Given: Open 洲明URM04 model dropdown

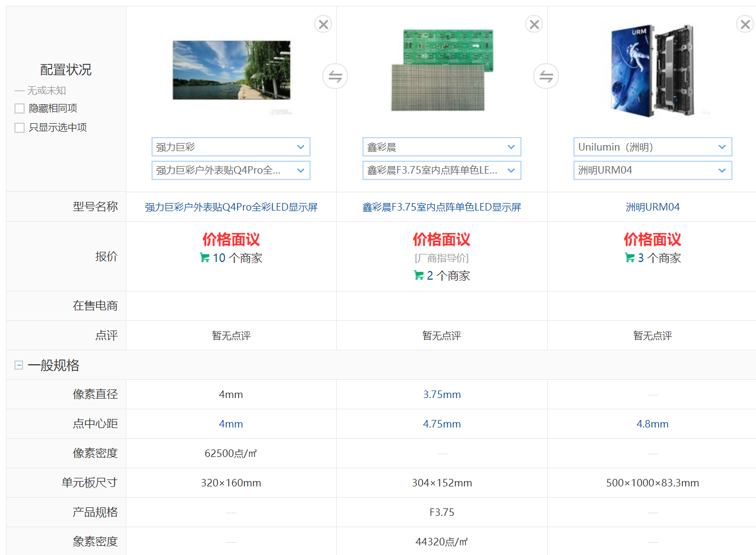Looking at the screenshot, I should coord(652,170).
